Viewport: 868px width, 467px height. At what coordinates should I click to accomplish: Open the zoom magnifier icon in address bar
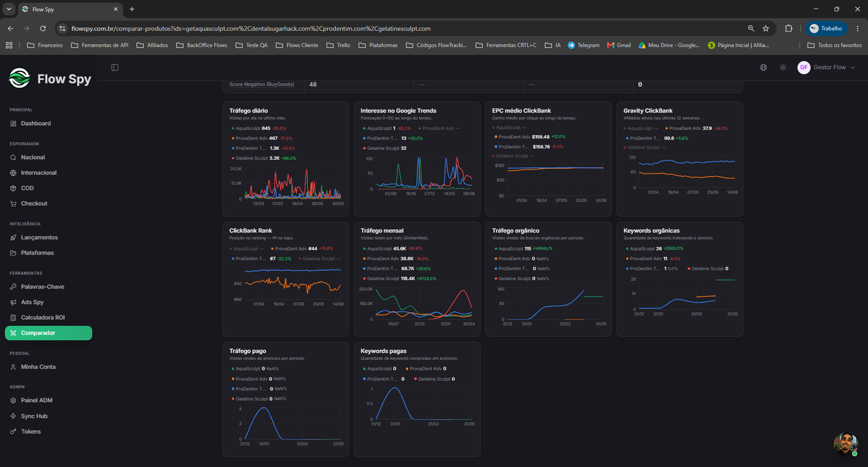(x=751, y=28)
